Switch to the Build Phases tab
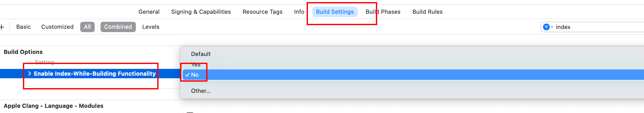644x113 pixels. (x=383, y=12)
